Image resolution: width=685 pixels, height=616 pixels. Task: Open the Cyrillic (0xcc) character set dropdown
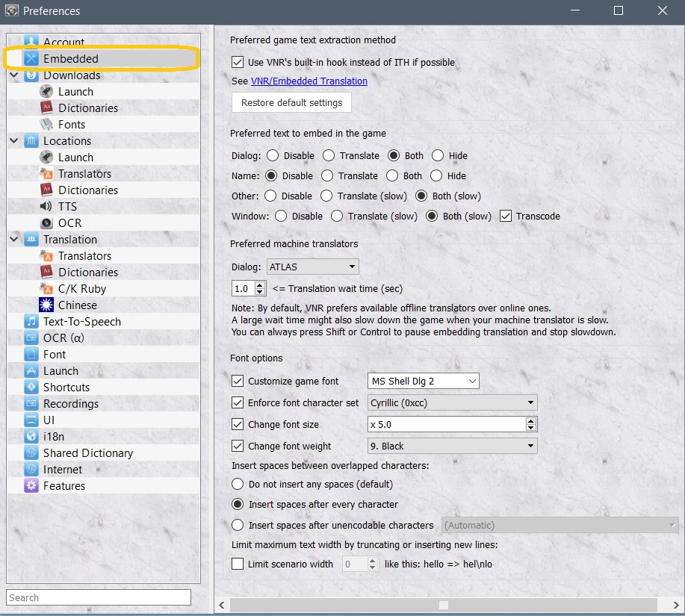pos(452,402)
